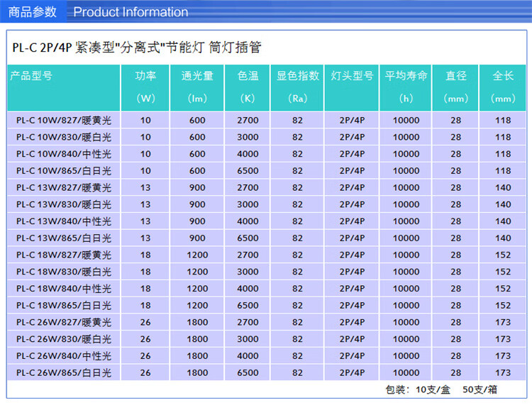Select the 显色指数 (Ra) column header
532x410 pixels.
297,87
